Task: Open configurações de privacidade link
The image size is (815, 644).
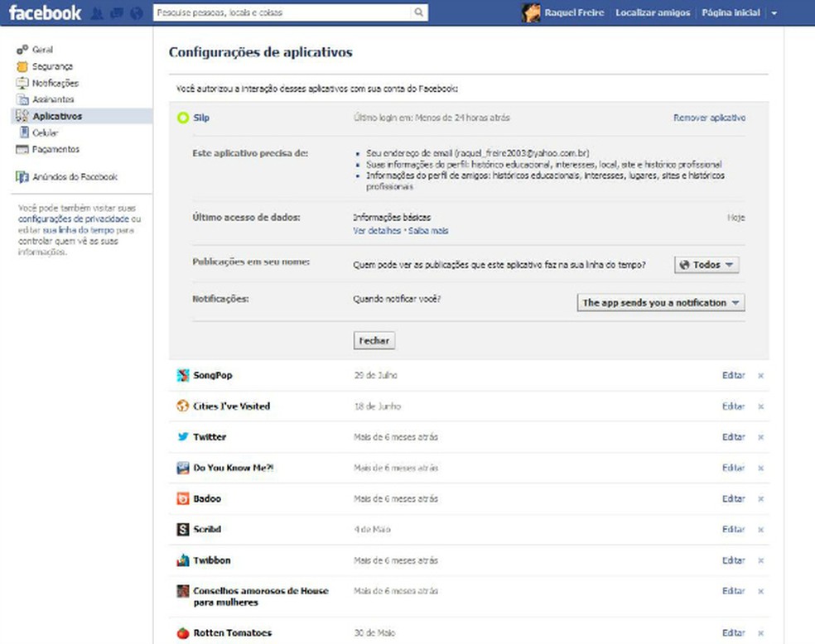Action: 74,219
